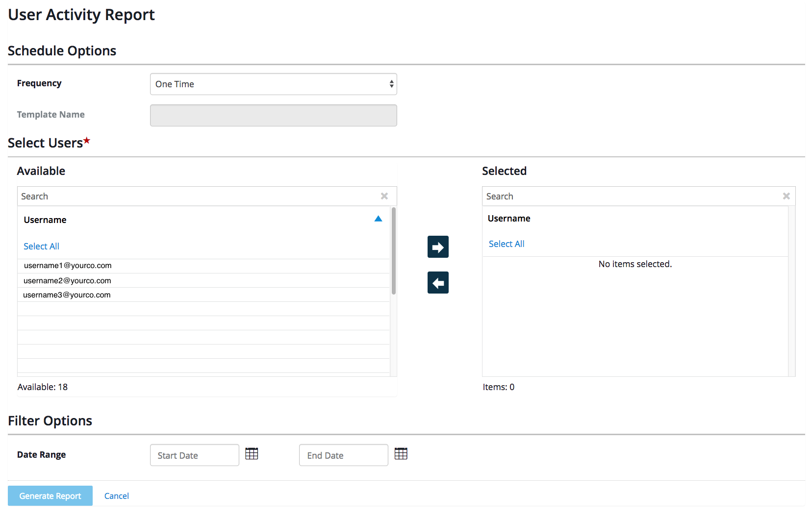The height and width of the screenshot is (518, 812).
Task: Click the Start Date input field
Action: click(194, 455)
